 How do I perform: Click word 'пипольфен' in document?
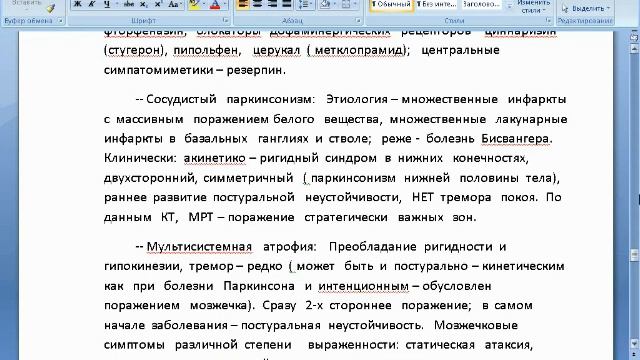click(206, 50)
